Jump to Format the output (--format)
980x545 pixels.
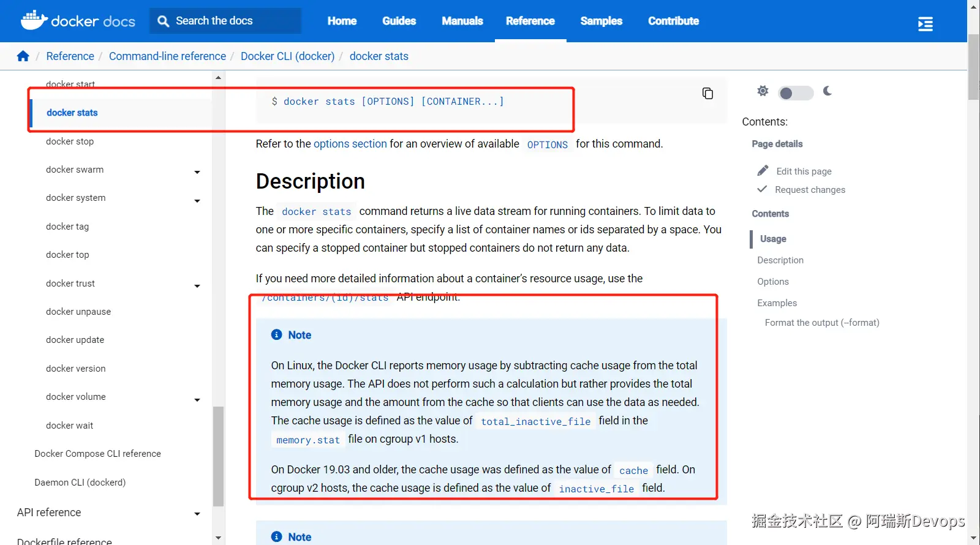point(822,323)
